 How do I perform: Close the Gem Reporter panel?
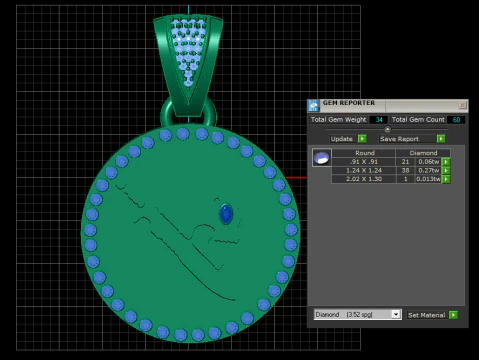tap(462, 105)
